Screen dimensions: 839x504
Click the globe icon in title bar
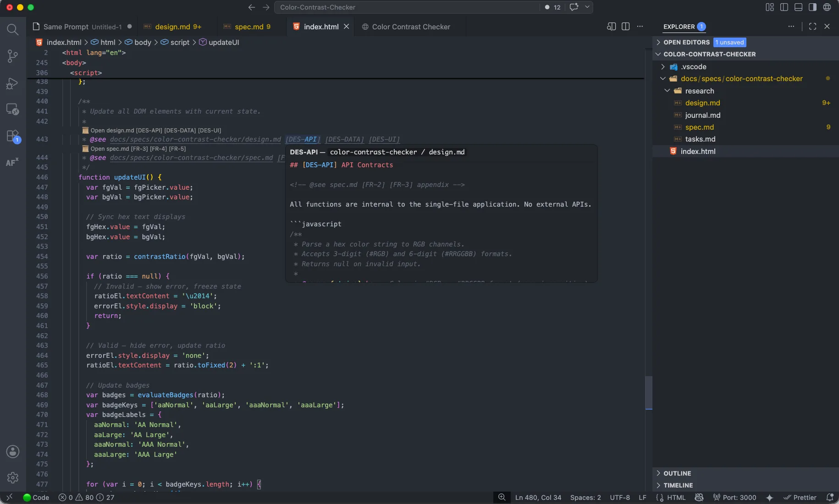(827, 7)
